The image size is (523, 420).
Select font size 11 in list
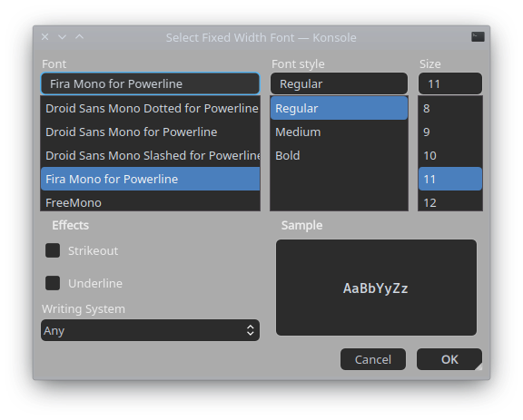point(450,179)
